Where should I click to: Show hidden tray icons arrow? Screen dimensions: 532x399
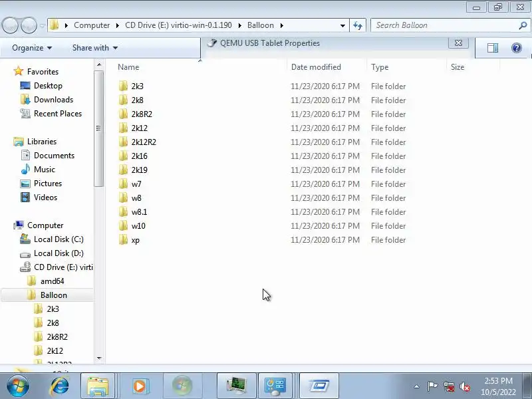pos(417,386)
